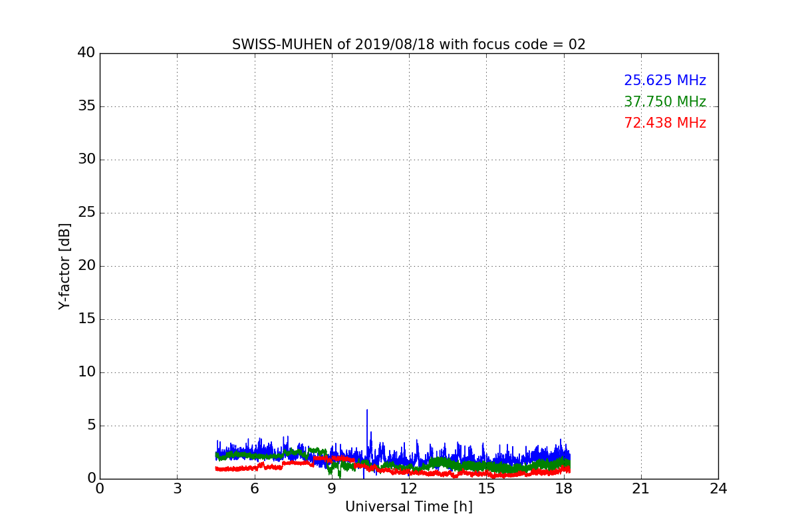The image size is (798, 532).
Task: Click the plot title SWISS-MUHEN of 2019/08/18
Action: click(x=408, y=45)
